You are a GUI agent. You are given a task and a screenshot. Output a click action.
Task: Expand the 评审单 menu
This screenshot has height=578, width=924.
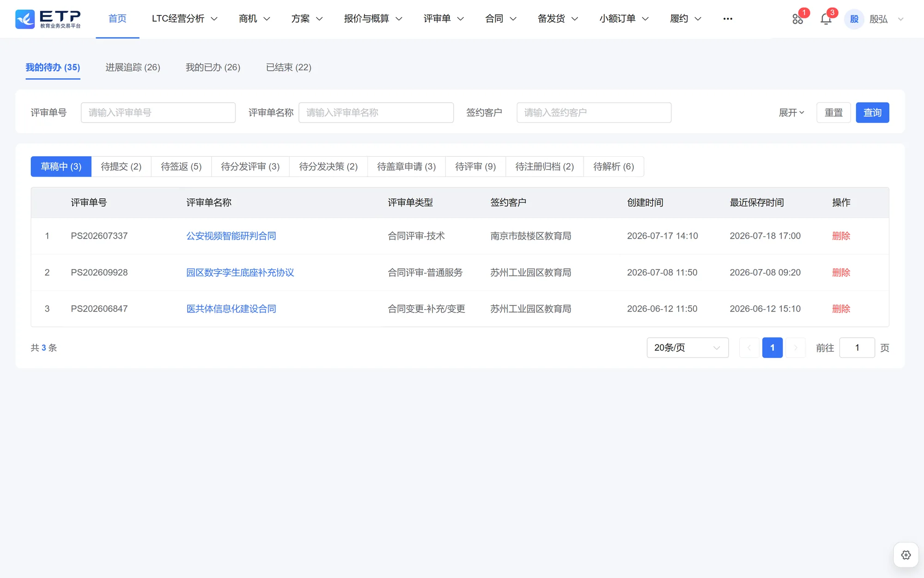[444, 19]
